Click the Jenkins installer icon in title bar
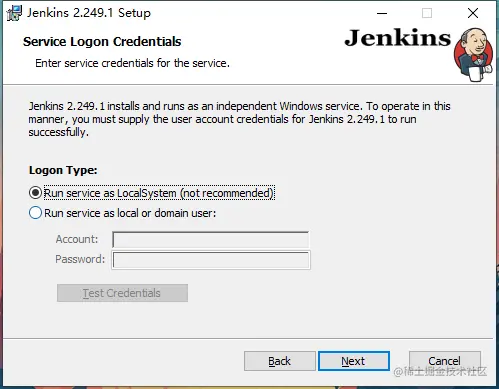This screenshot has height=389, width=499. point(14,13)
